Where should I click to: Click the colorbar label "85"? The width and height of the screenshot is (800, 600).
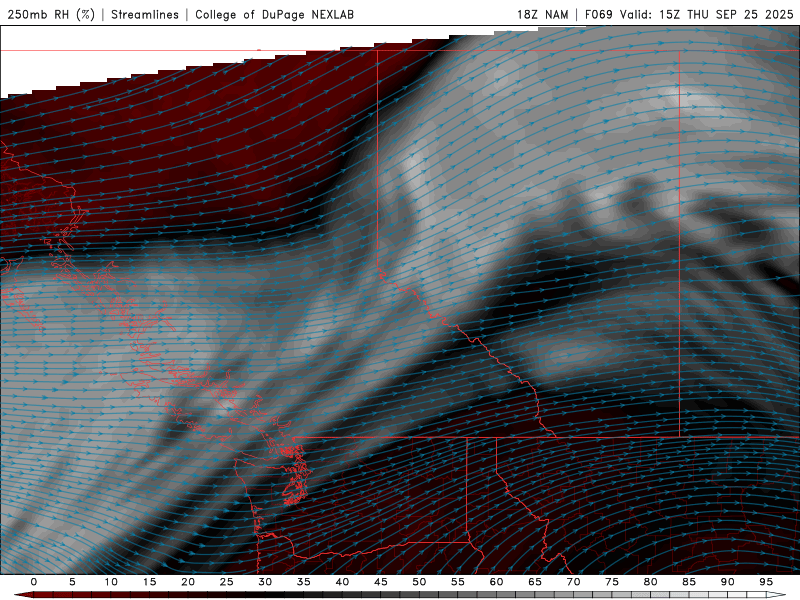[689, 582]
